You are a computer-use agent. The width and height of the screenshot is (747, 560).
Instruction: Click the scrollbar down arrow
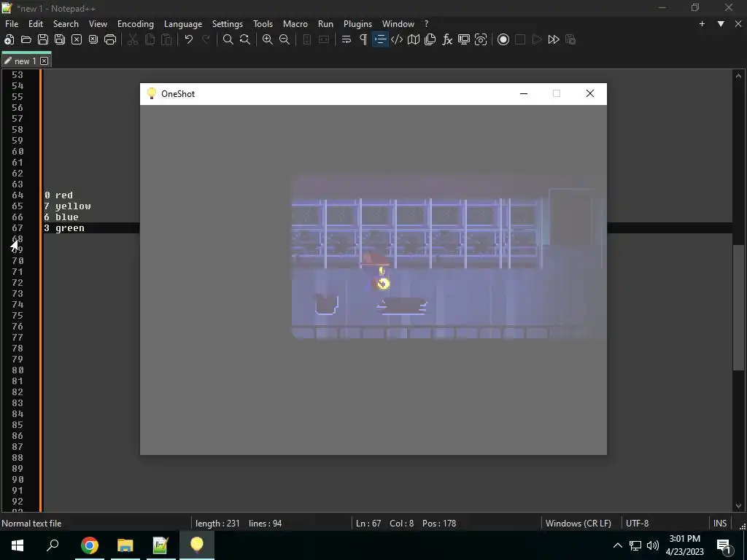pos(738,506)
